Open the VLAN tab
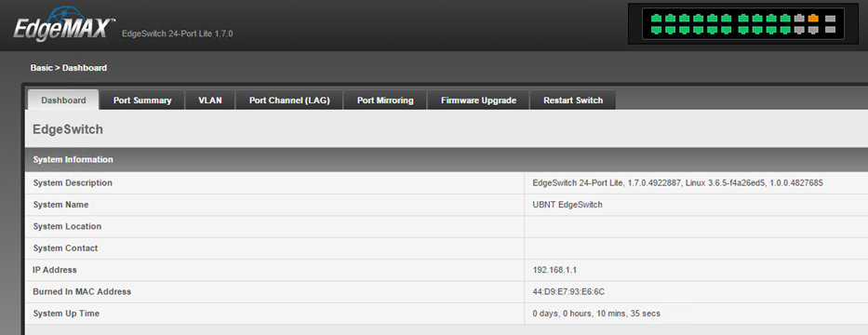The width and height of the screenshot is (868, 335). tap(210, 100)
